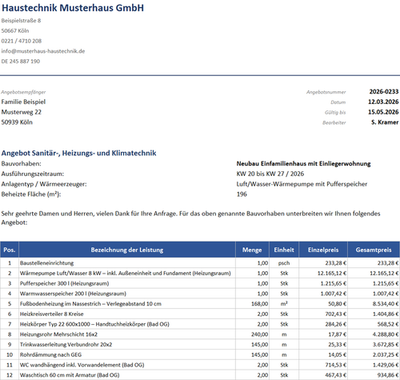
Task: Click the unit cell psch
Action: (x=284, y=263)
